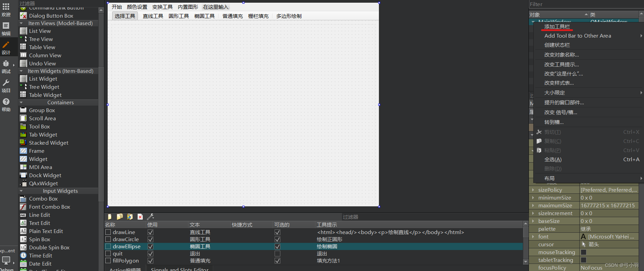Screen dimensions: 644x271
Task: Click the paste action icon in Action editor toolbar
Action: click(x=130, y=216)
